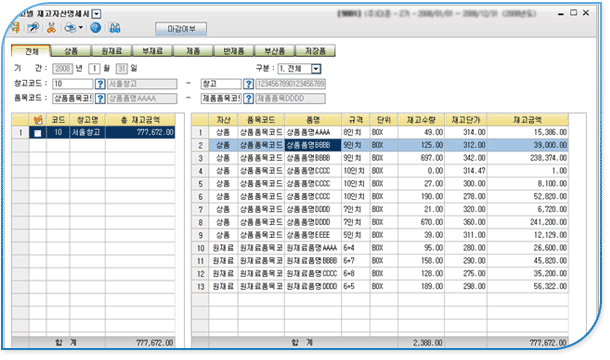Click row number 7 header in item grid
The width and height of the screenshot is (610, 360).
[200, 209]
